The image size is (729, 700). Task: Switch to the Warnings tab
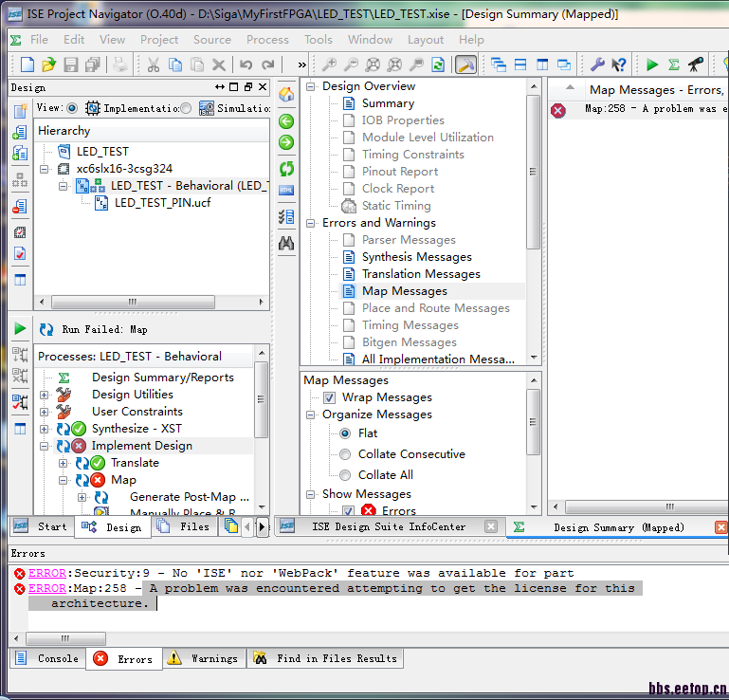tap(203, 658)
